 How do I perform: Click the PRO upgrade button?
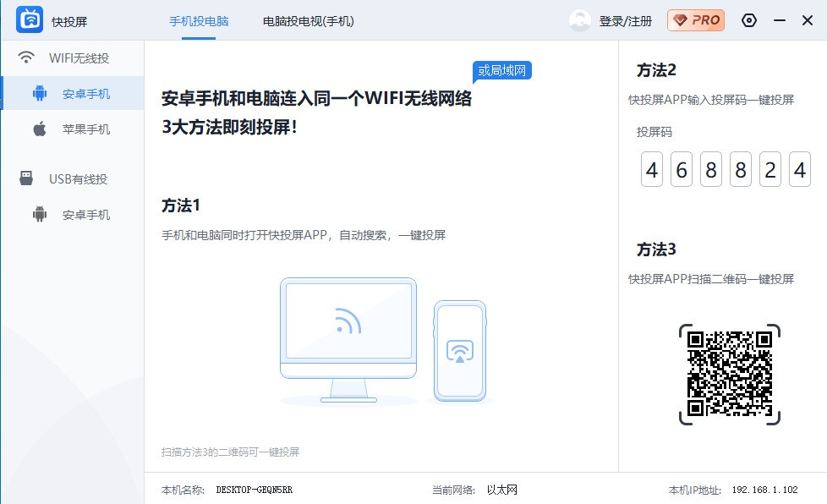[x=695, y=19]
